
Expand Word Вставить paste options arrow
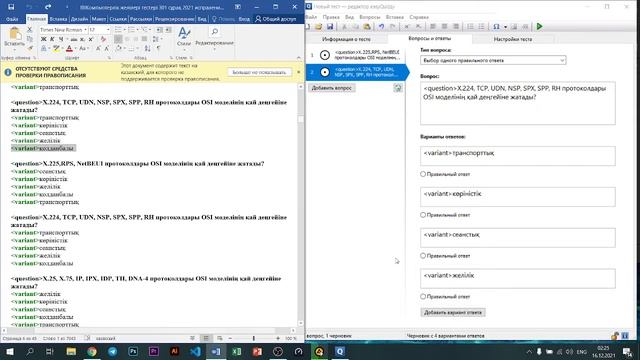point(15,49)
